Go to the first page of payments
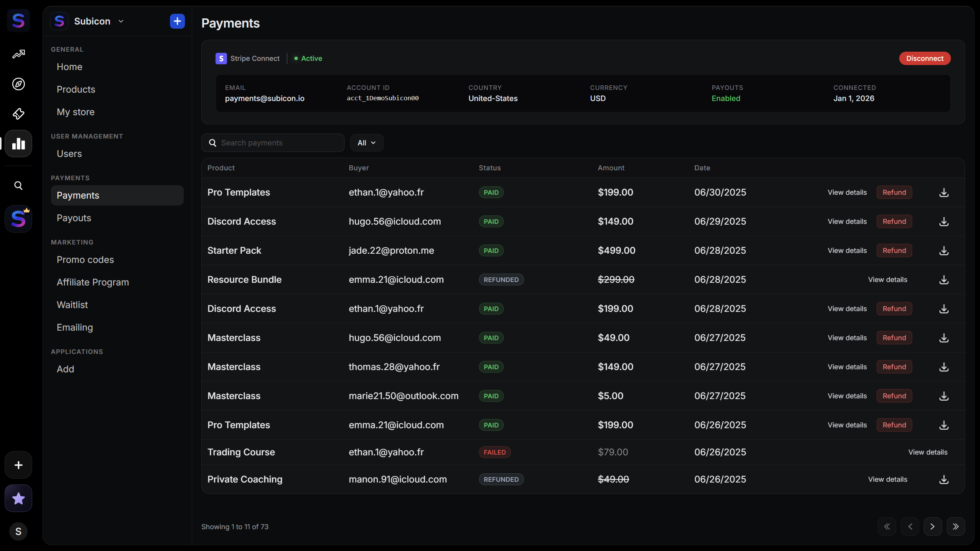Image resolution: width=980 pixels, height=551 pixels. point(887,527)
